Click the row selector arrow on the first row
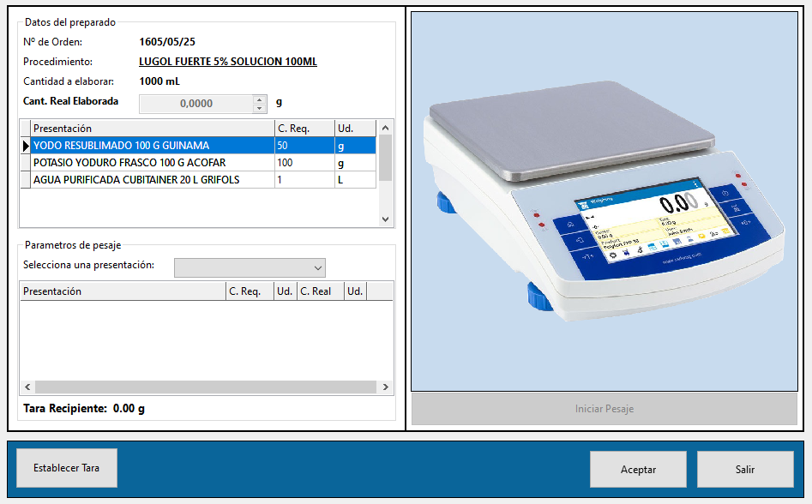Viewport: 812px width, 504px height. tap(26, 146)
